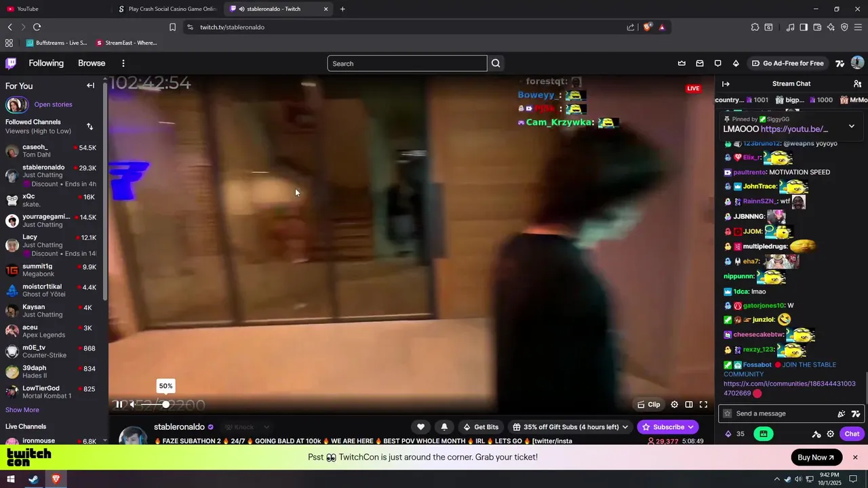Dismiss the TwitchCon banner
Screen dimensions: 868x488
coord(855,457)
